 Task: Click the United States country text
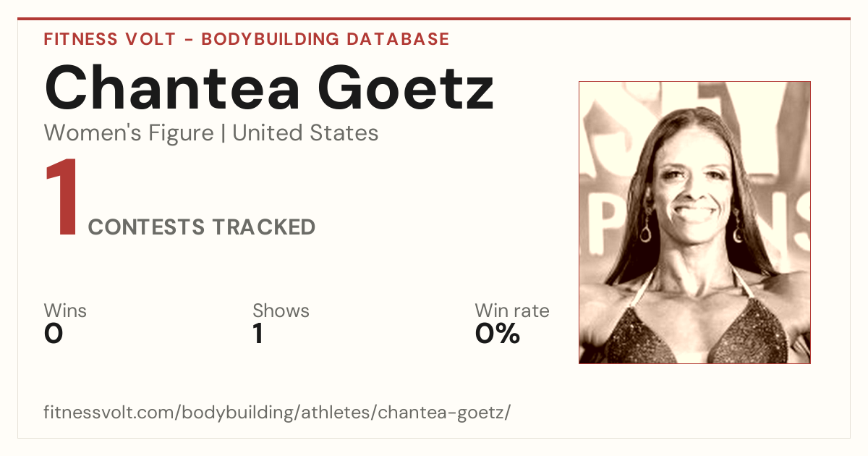tap(305, 133)
